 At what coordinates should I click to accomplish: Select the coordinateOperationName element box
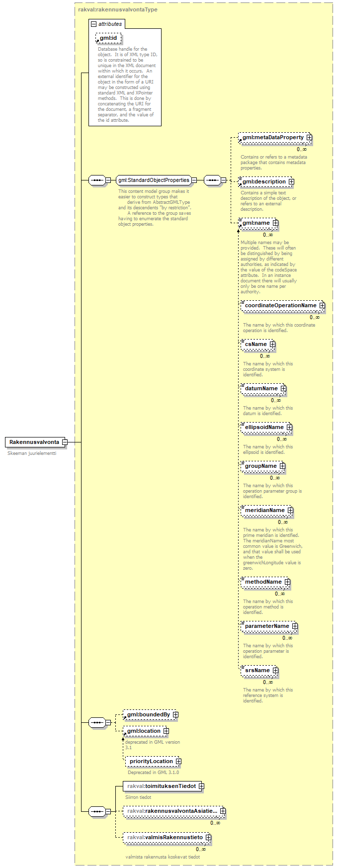pyautogui.click(x=281, y=305)
